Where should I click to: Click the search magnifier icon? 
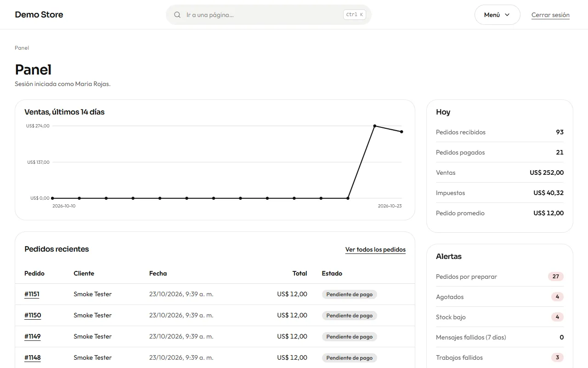click(x=177, y=15)
